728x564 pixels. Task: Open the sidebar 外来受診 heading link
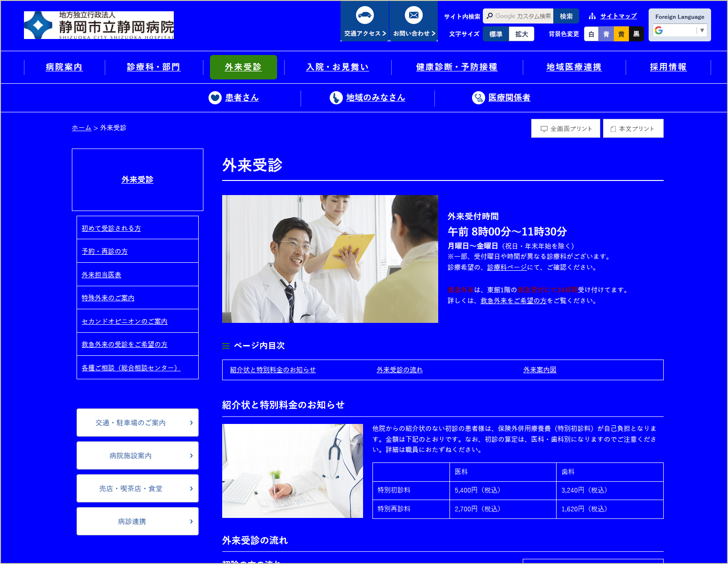(138, 180)
